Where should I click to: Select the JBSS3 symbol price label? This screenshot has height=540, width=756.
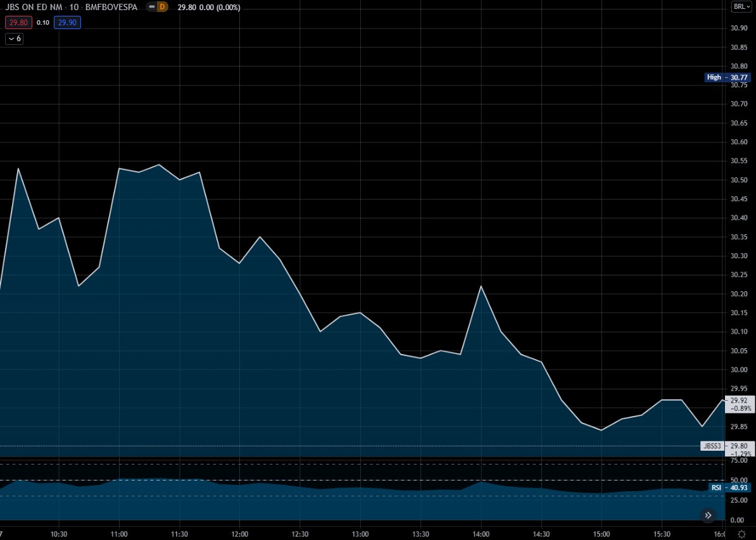tap(712, 446)
